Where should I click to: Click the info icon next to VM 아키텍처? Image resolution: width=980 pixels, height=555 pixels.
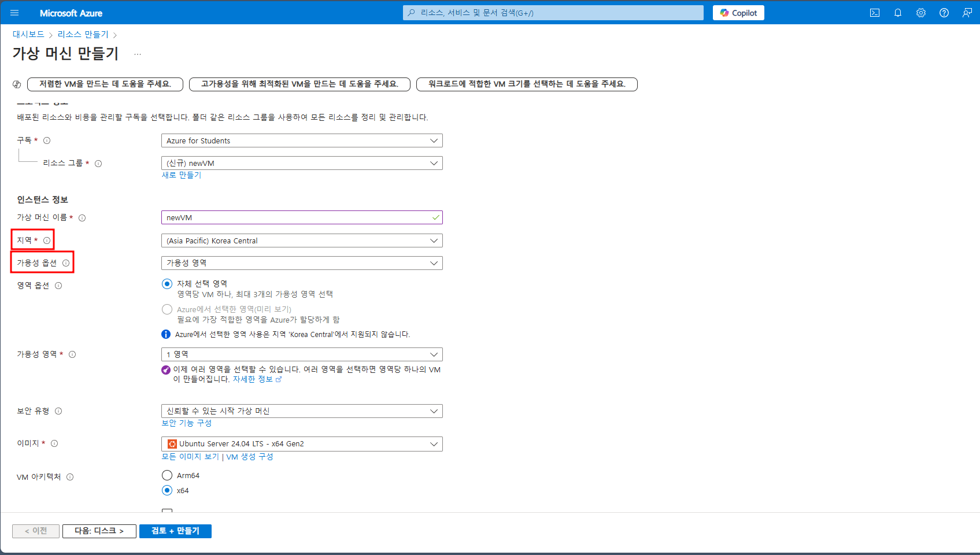pyautogui.click(x=70, y=477)
